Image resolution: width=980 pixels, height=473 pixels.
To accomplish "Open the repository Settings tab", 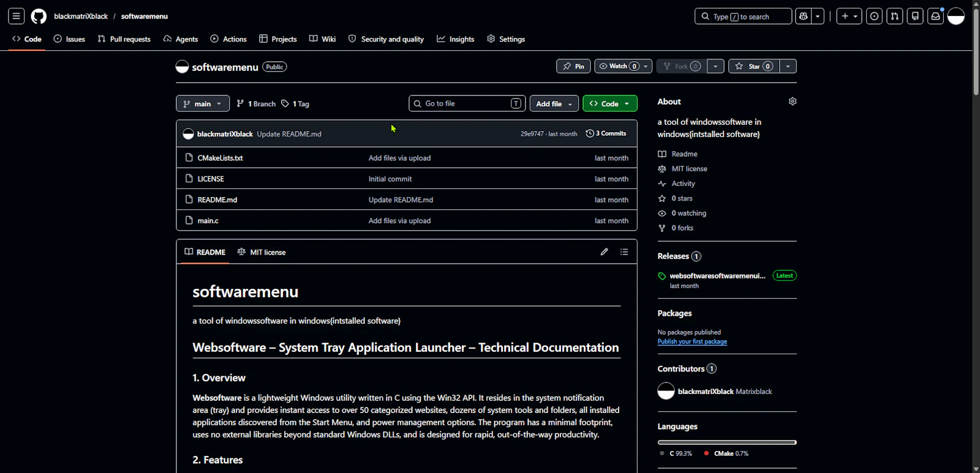I will click(x=506, y=39).
